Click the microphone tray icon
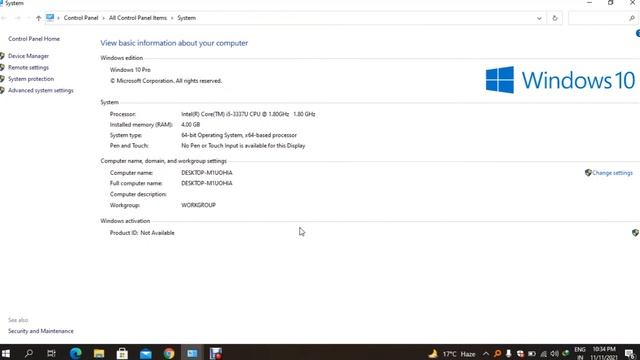The width and height of the screenshot is (640, 360). point(509,354)
